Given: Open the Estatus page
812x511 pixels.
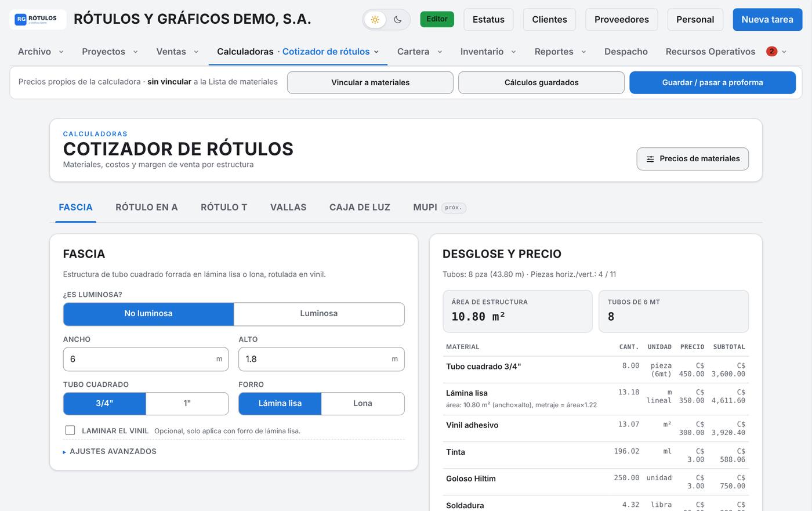Looking at the screenshot, I should [488, 20].
